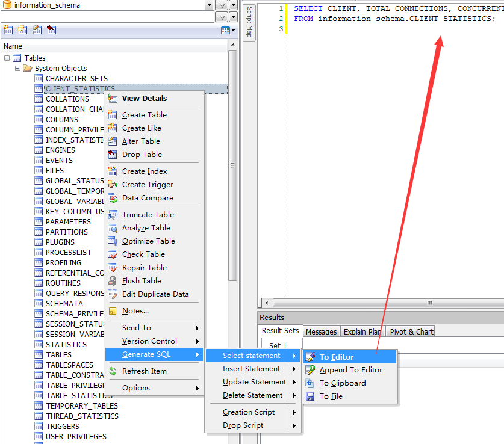Select the CHARACTER_SETS table

tap(77, 79)
